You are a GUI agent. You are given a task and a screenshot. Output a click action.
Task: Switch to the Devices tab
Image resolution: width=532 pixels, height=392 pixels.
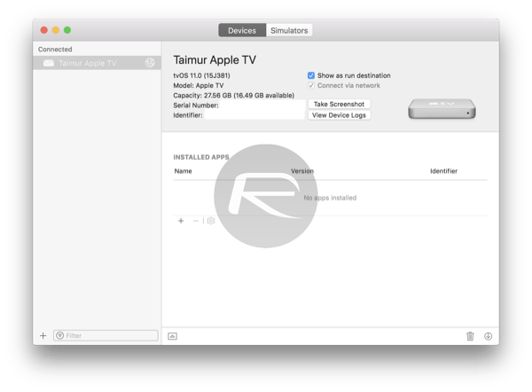[242, 30]
